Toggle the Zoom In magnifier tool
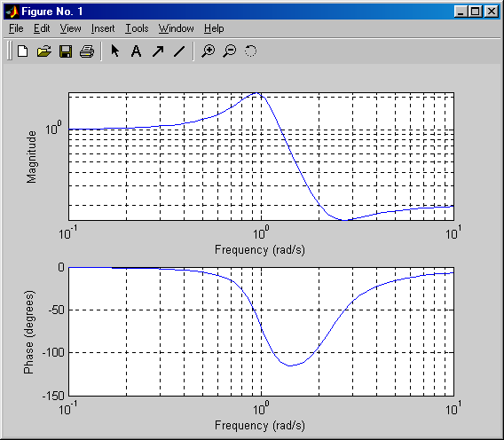The image size is (504, 440). point(209,51)
